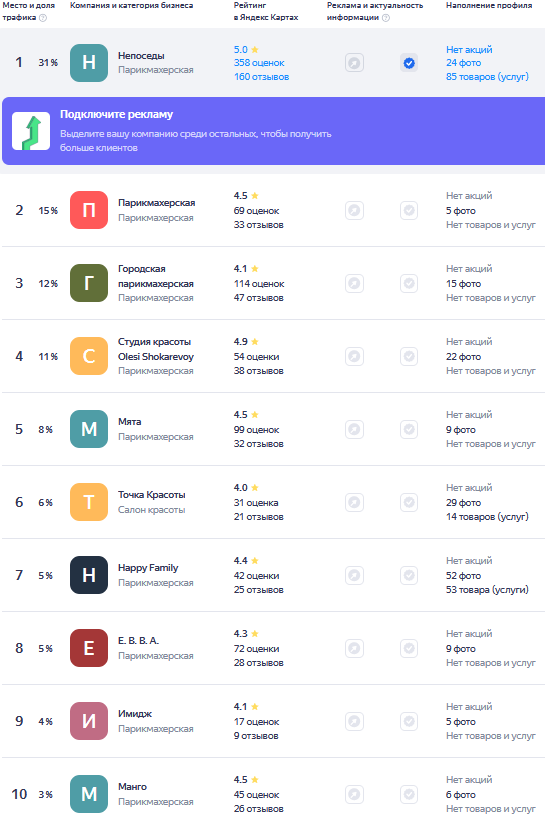The height and width of the screenshot is (825, 545).
Task: Open the '24 фото' link for Непоседы
Action: pos(463,63)
